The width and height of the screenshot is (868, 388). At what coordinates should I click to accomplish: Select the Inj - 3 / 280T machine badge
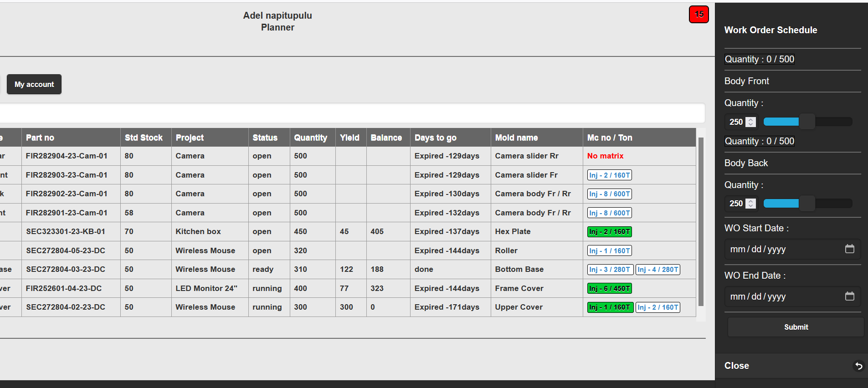(609, 270)
